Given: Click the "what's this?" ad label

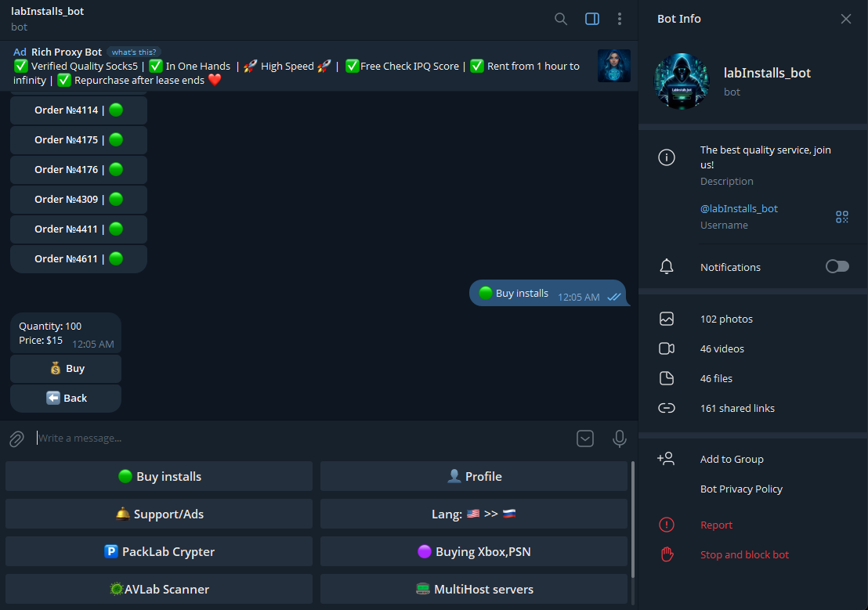Looking at the screenshot, I should click(x=134, y=52).
